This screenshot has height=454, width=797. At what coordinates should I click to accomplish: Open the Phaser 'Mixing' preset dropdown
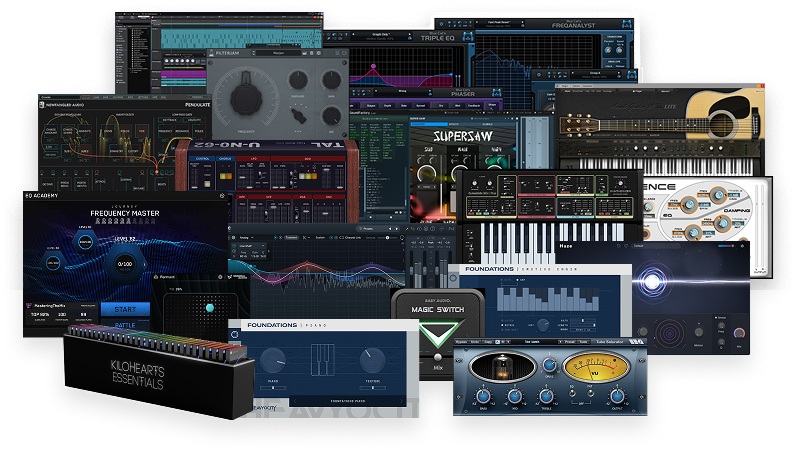click(x=402, y=91)
